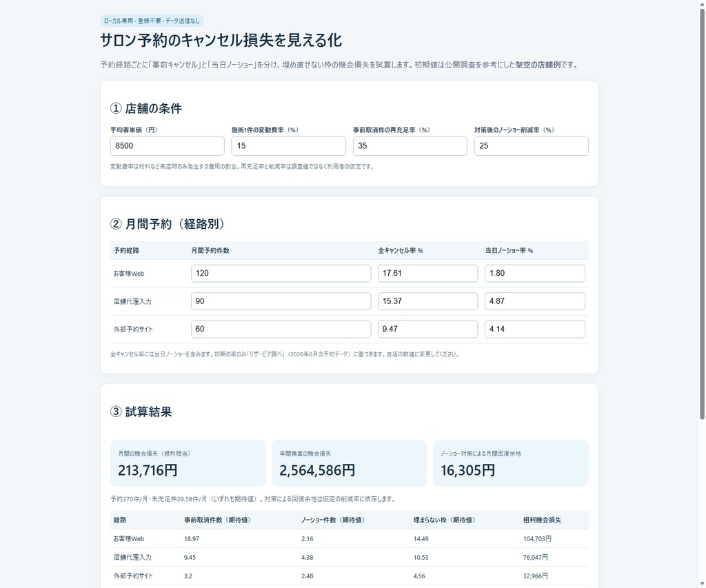Click 外部予約サイト cancel rate field 9.47
This screenshot has height=588, width=706.
click(427, 329)
